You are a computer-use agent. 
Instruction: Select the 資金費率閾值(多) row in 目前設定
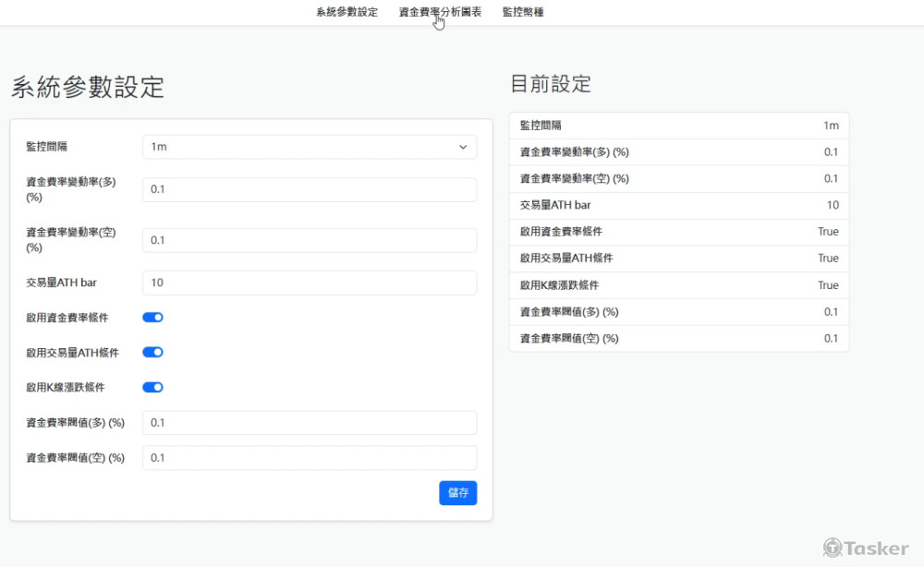pyautogui.click(x=679, y=312)
